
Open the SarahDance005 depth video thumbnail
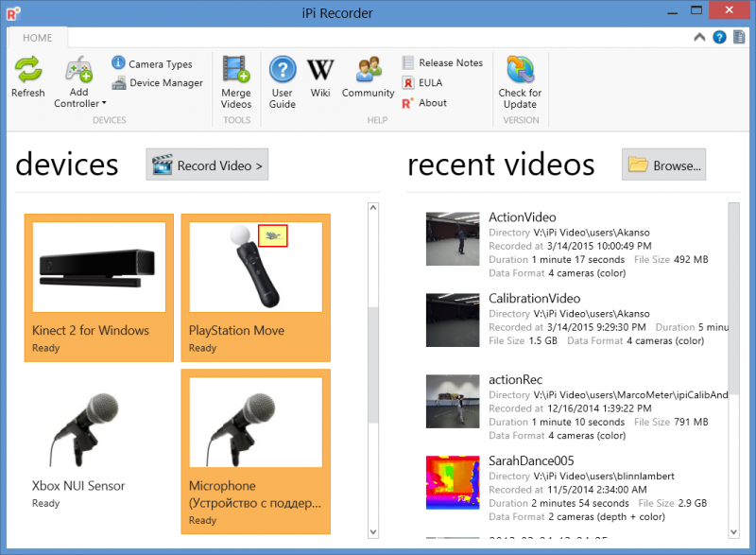453,482
